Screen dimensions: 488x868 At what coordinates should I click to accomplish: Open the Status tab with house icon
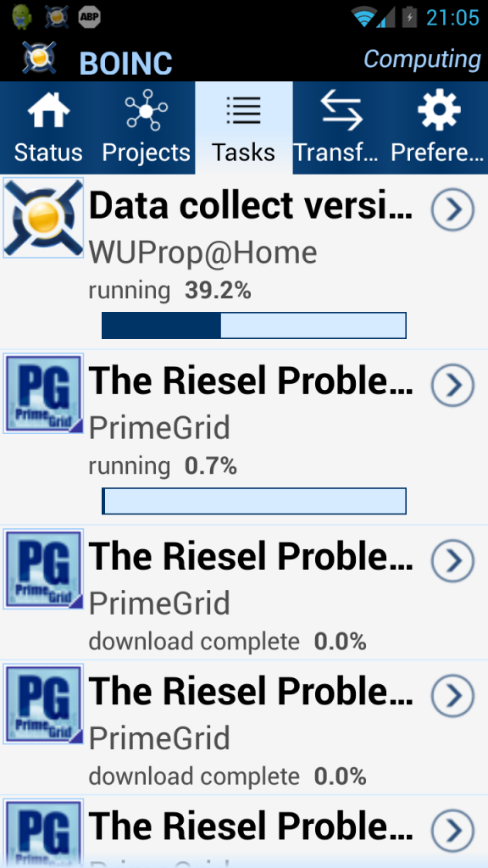click(48, 128)
